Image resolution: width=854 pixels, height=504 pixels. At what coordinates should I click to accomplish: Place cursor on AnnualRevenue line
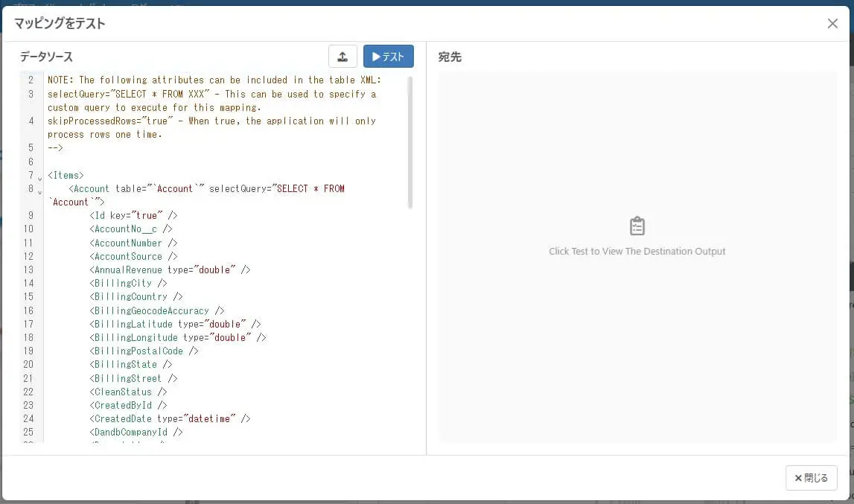(x=169, y=269)
